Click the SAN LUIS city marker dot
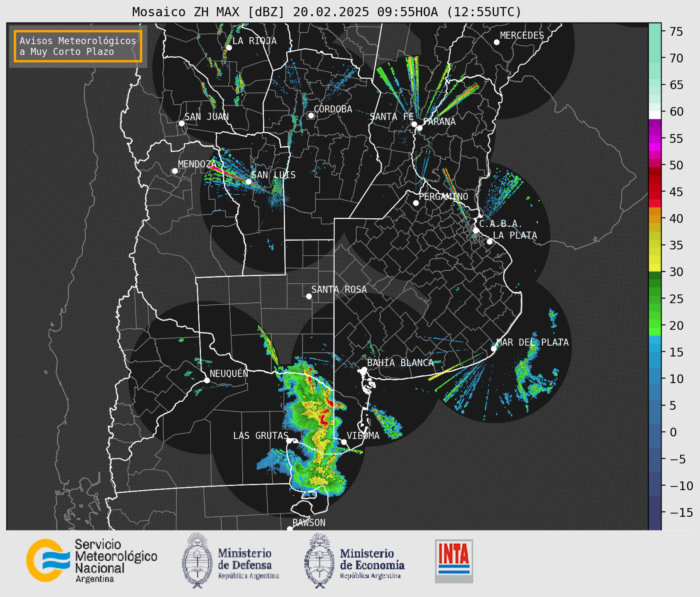This screenshot has height=597, width=700. coord(249,182)
